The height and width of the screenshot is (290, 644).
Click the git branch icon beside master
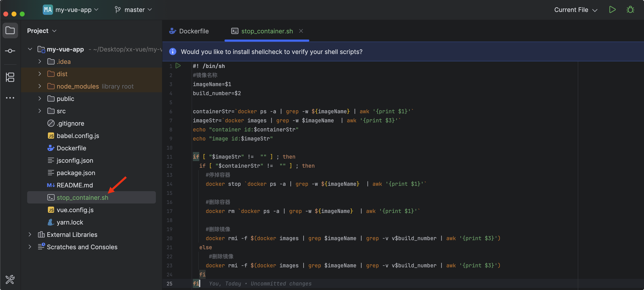click(x=117, y=10)
